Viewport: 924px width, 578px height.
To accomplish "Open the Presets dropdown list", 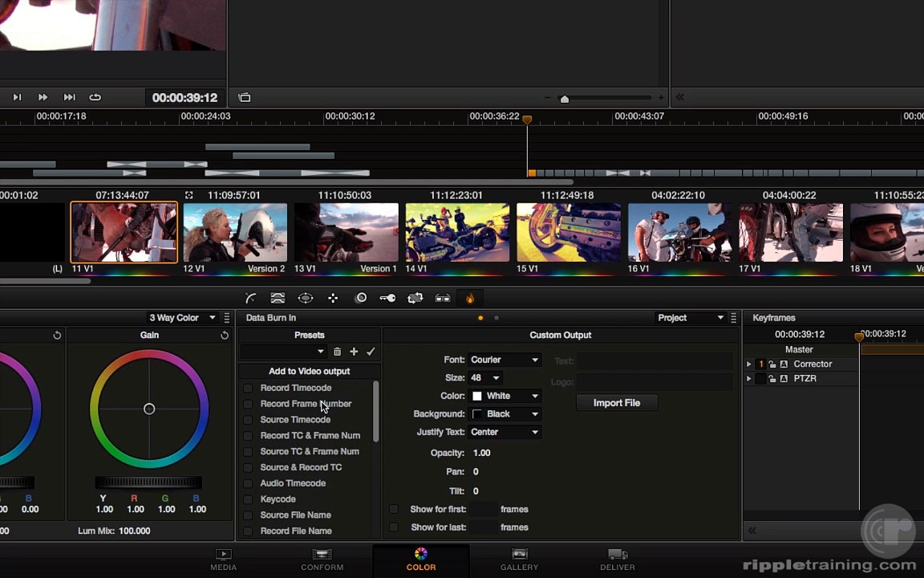I will [283, 352].
